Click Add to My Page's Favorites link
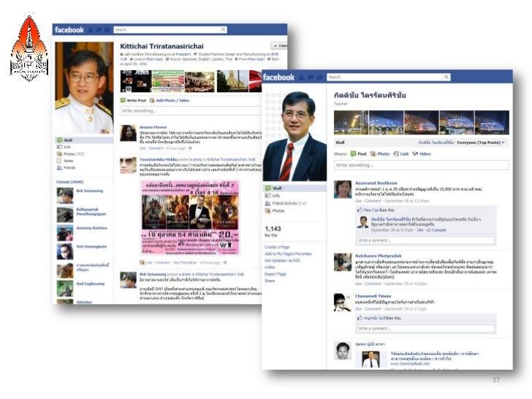 [288, 254]
